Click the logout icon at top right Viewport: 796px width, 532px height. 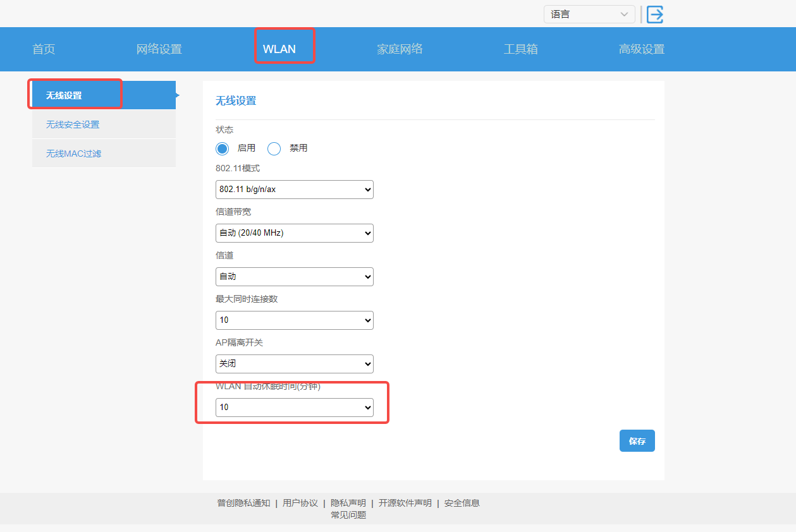655,15
